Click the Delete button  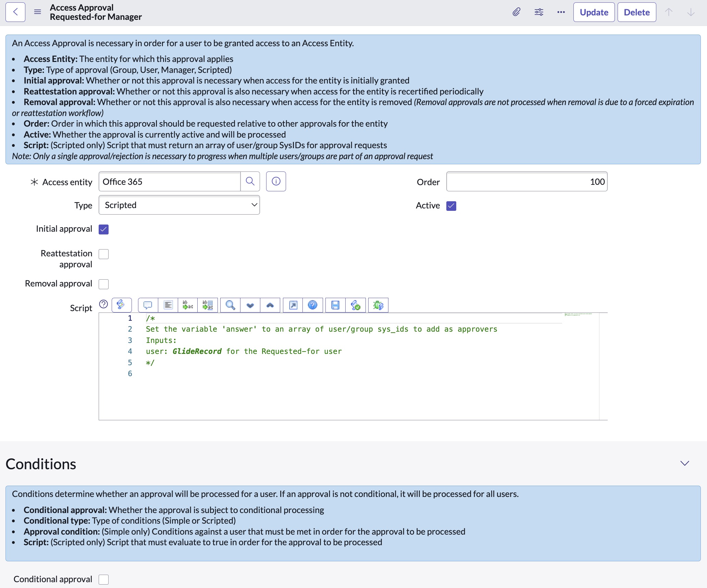click(x=637, y=12)
